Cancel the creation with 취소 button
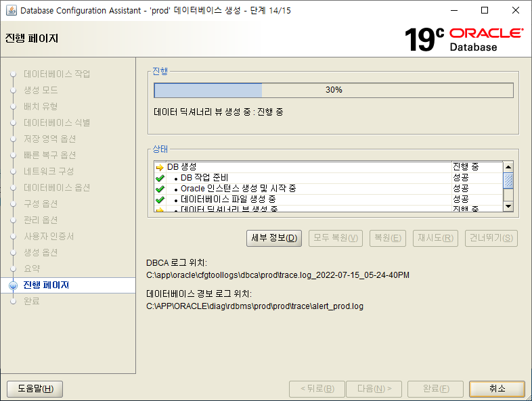Image resolution: width=532 pixels, height=401 pixels. (497, 388)
